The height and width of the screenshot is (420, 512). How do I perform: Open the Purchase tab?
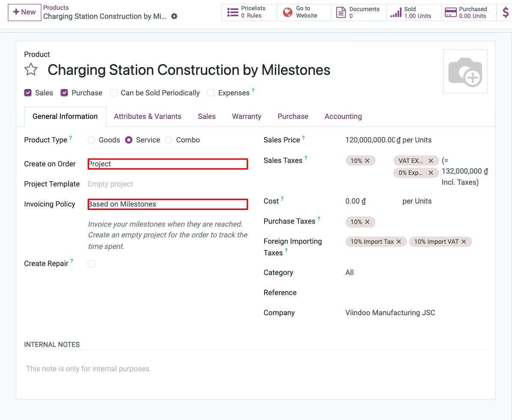[x=293, y=116]
